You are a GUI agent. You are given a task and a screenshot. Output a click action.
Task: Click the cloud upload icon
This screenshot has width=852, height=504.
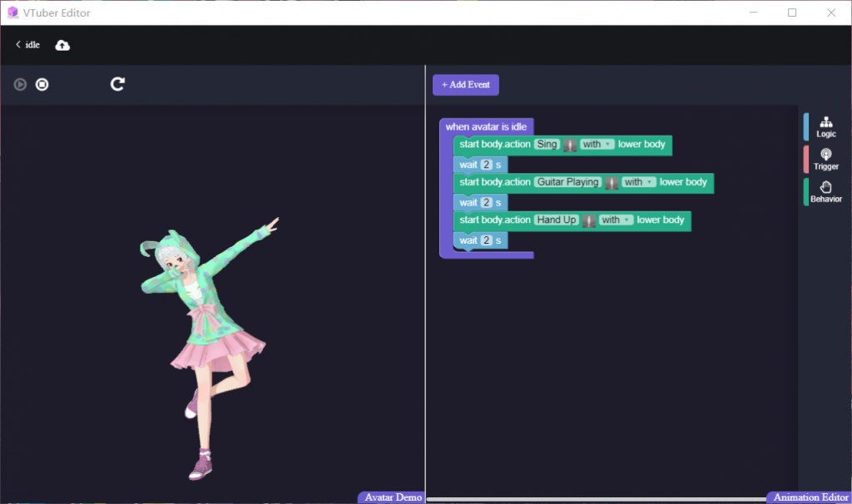point(62,45)
